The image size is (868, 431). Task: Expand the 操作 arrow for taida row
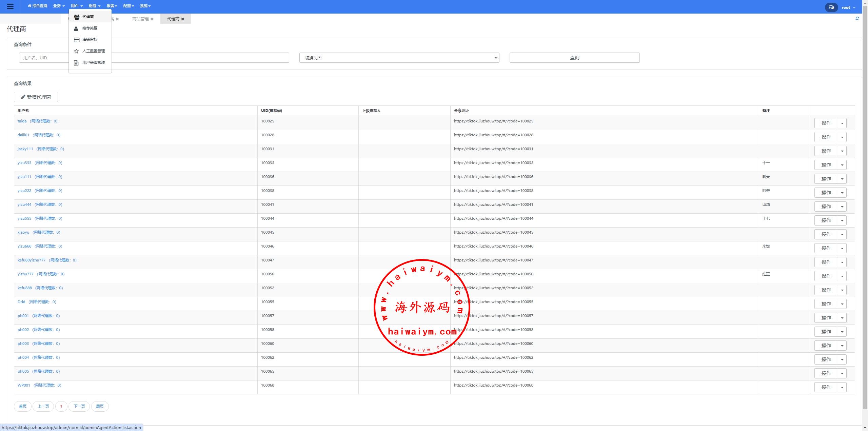click(842, 123)
